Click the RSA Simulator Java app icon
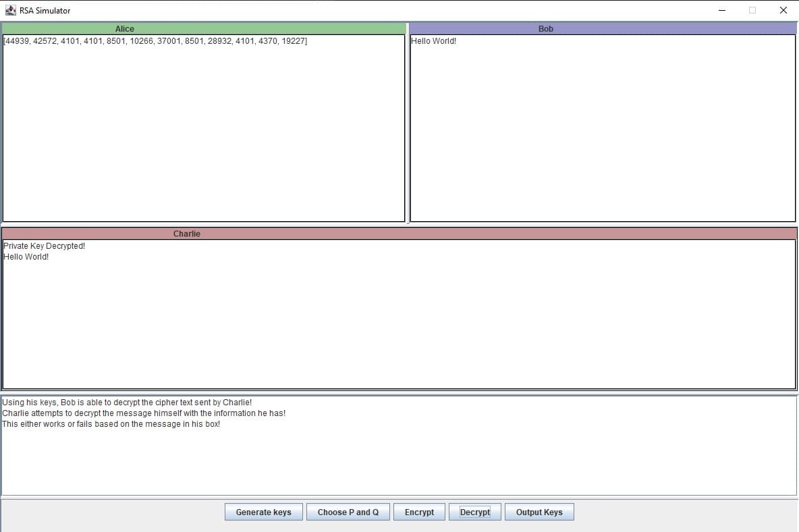Image resolution: width=799 pixels, height=532 pixels. pos(10,10)
